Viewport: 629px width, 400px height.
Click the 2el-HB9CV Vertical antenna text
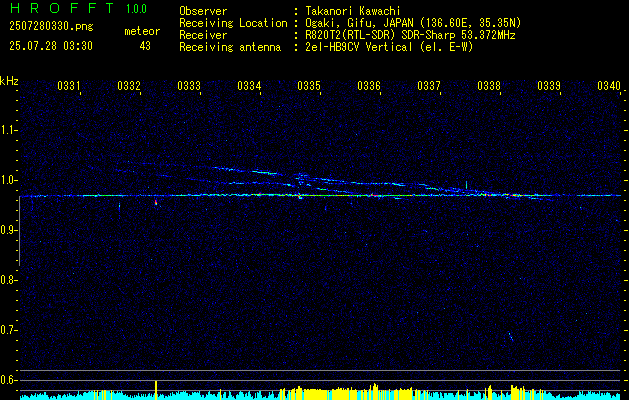[389, 47]
